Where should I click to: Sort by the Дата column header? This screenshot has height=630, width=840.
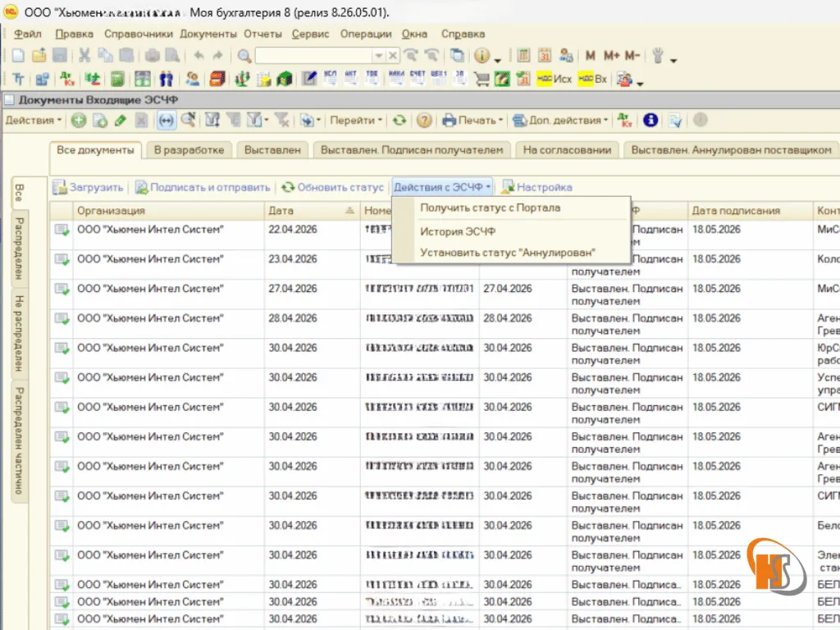tap(313, 211)
